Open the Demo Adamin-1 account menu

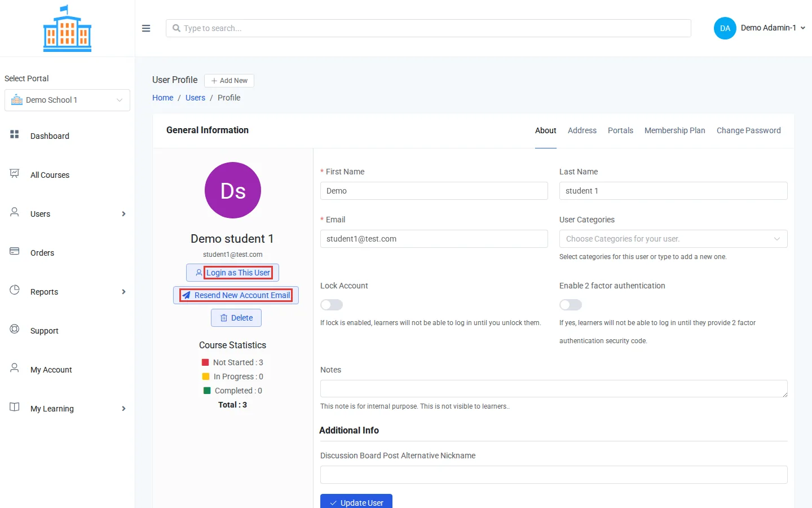[x=760, y=28]
